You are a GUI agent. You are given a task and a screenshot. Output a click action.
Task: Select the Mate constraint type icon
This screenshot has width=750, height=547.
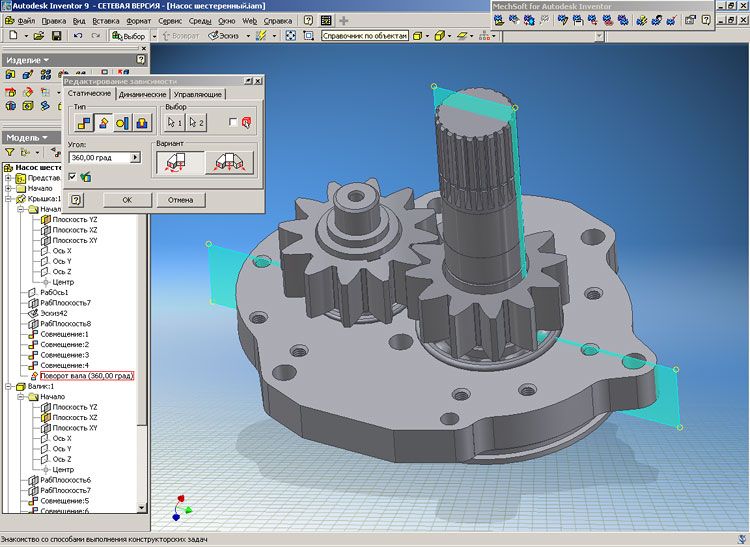click(84, 123)
